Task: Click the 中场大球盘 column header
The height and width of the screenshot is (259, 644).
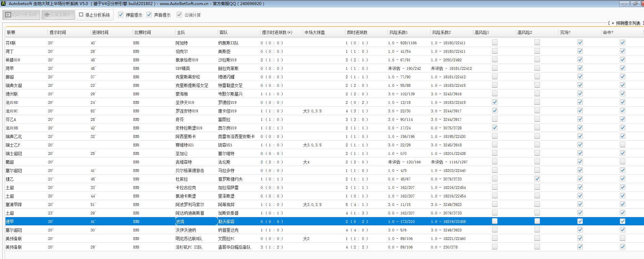Action: (x=315, y=32)
